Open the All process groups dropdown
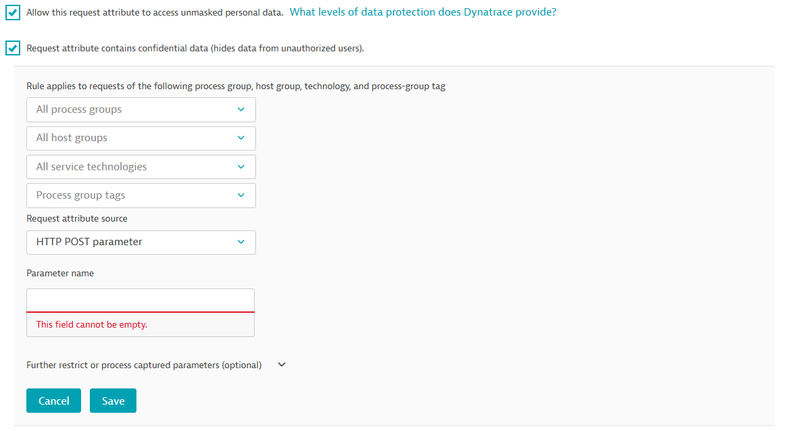This screenshot has width=789, height=431. (x=141, y=109)
